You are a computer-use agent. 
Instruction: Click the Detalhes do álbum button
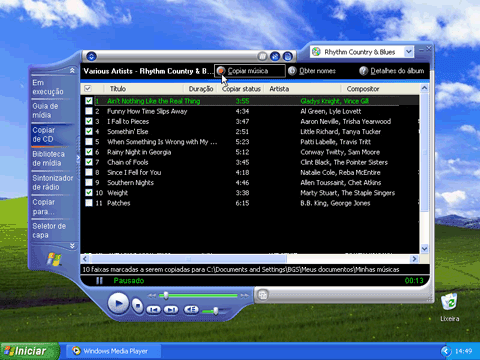click(392, 71)
